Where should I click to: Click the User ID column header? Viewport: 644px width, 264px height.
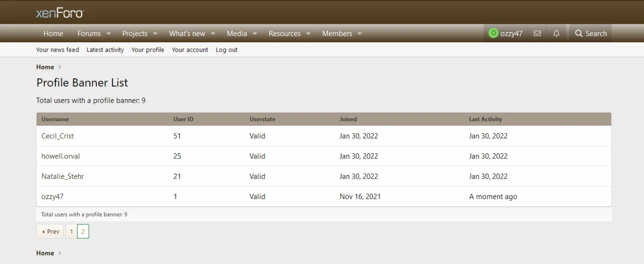pos(184,119)
